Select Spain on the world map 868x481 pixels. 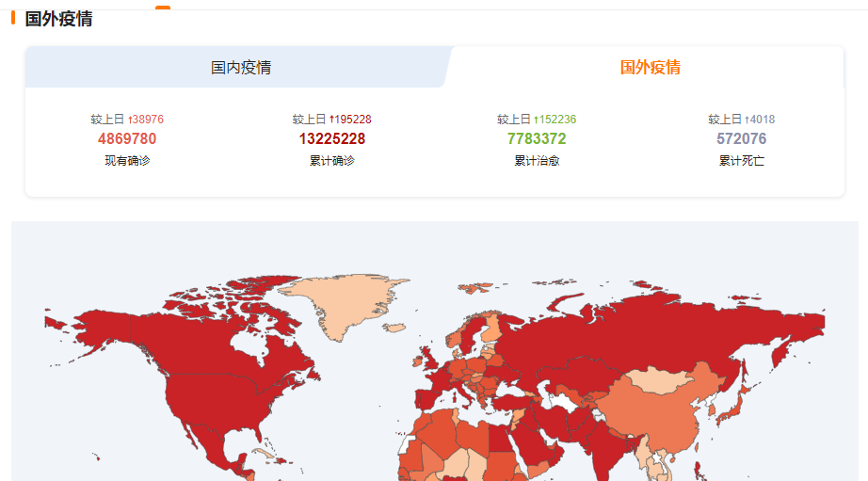[426, 400]
